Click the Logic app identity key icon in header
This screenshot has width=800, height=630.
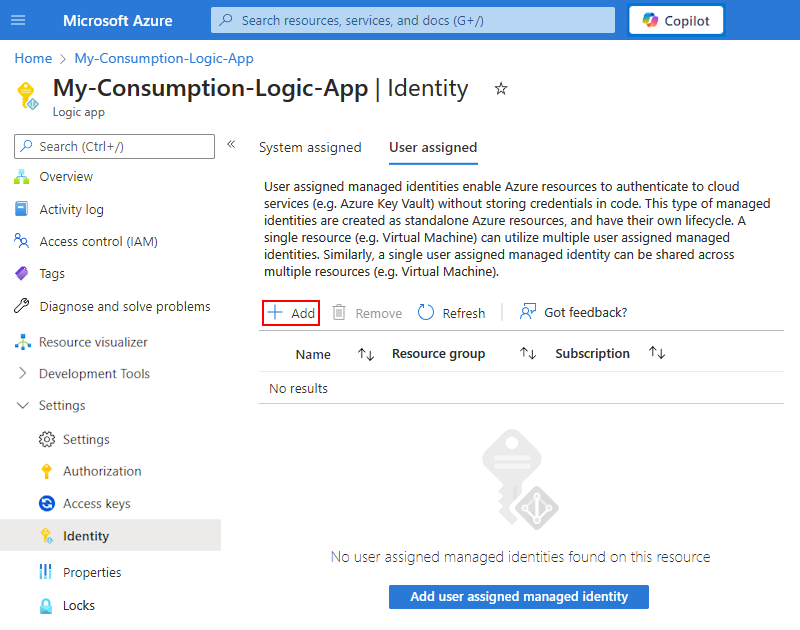(28, 95)
